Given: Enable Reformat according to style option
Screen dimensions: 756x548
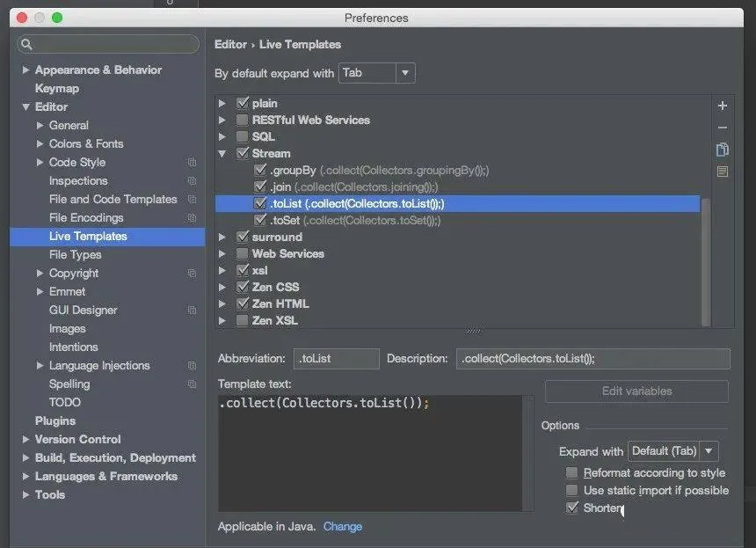Looking at the screenshot, I should pyautogui.click(x=571, y=472).
